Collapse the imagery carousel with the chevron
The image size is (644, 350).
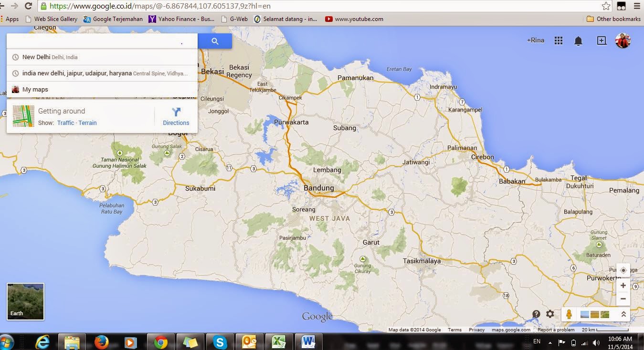[623, 314]
